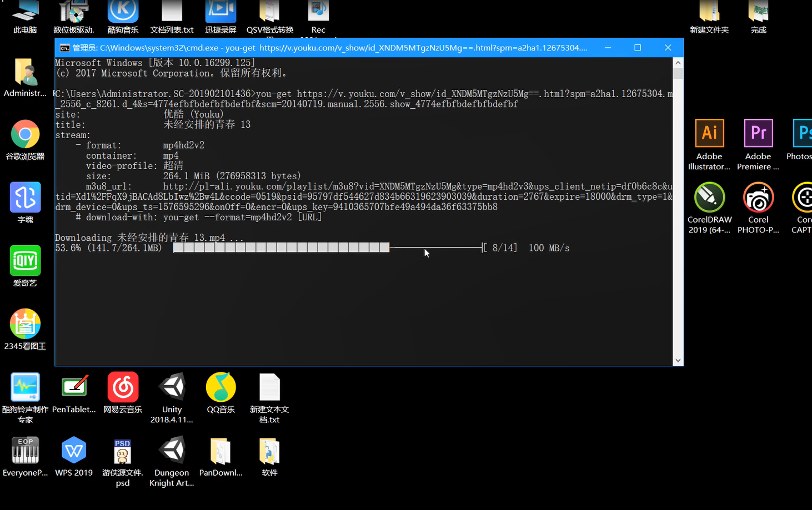Minimize the cmd.exe window
Viewport: 812px width, 510px height.
pyautogui.click(x=608, y=48)
